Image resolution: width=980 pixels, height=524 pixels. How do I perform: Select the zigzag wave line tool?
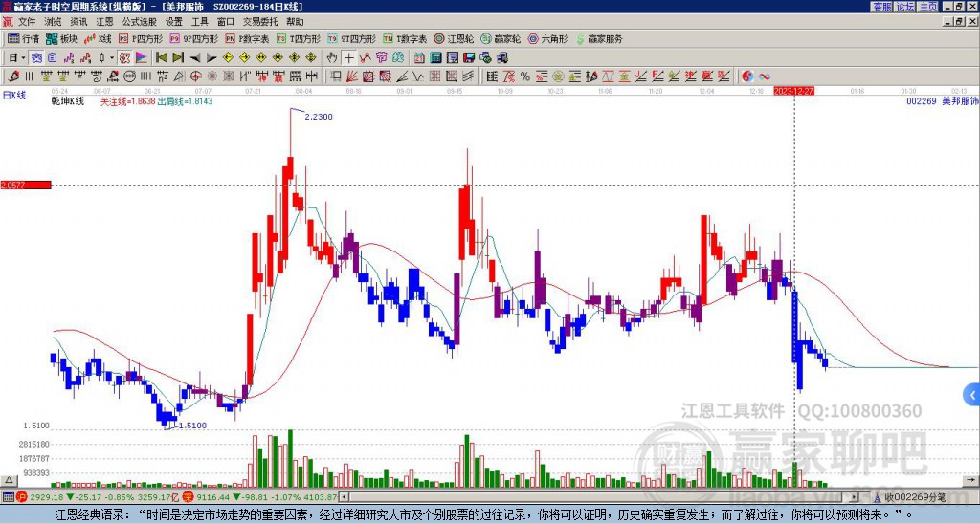coord(417,76)
